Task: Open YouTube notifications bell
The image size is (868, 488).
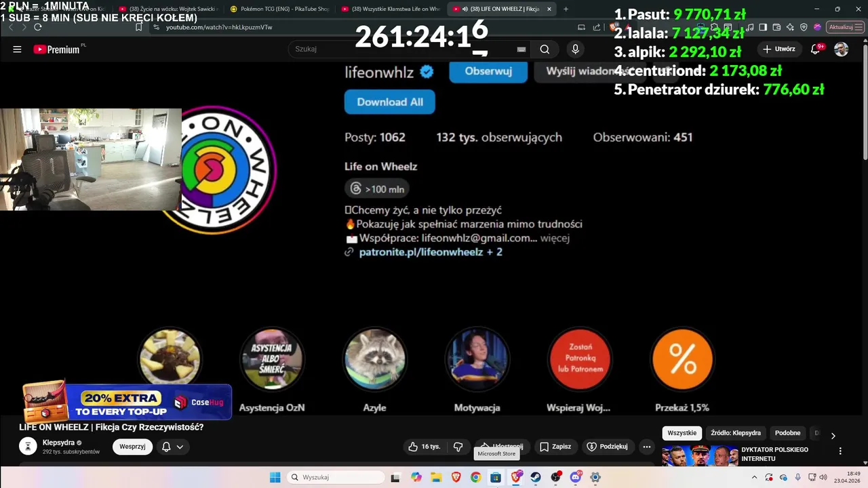Action: point(816,49)
